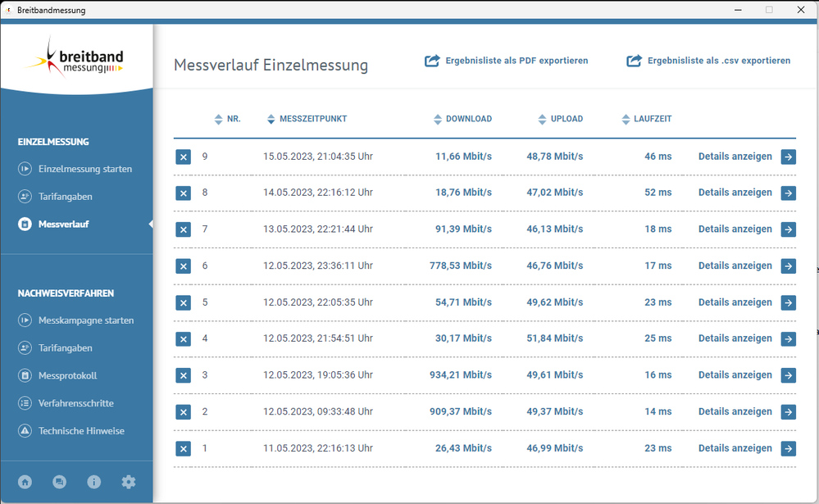Delete measurement number 3 with its X icon
Image resolution: width=819 pixels, height=504 pixels.
tap(183, 375)
